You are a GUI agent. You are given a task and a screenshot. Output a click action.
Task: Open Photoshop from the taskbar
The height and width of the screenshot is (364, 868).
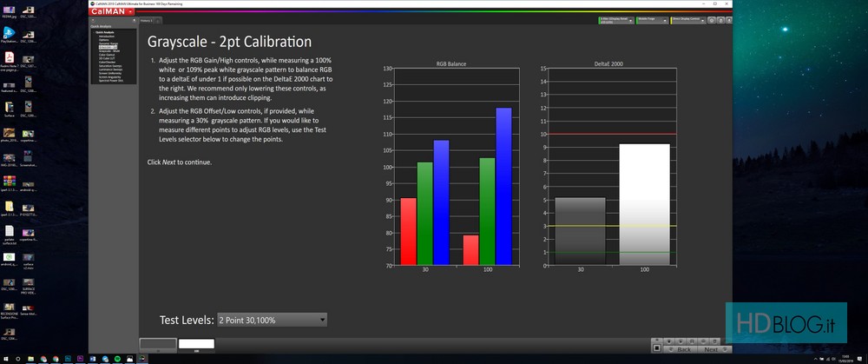[68, 359]
